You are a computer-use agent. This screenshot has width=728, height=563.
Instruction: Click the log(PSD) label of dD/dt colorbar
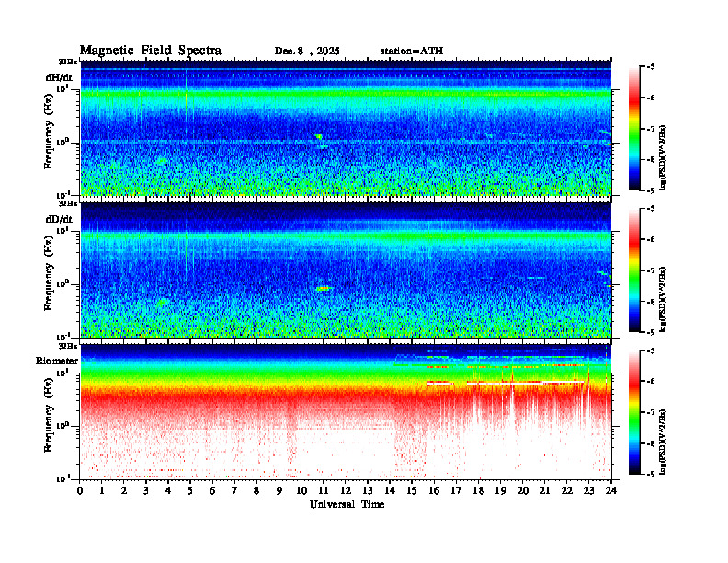tap(663, 300)
